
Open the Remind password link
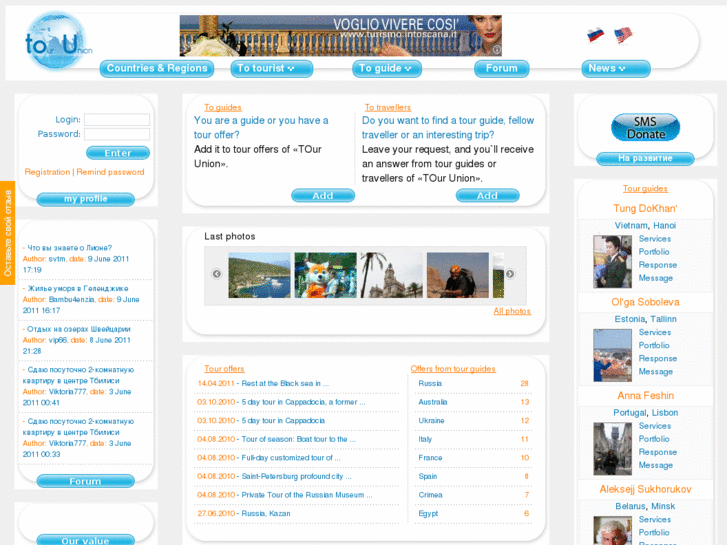tap(110, 172)
